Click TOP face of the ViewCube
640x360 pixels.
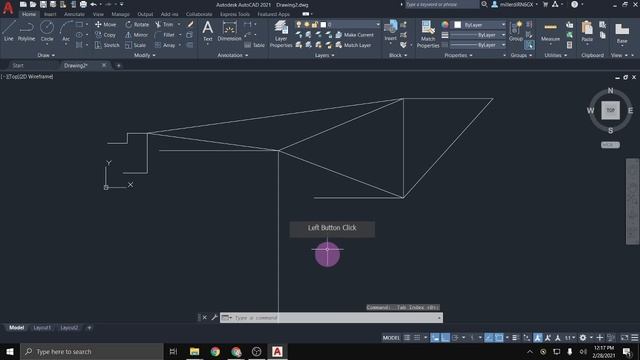(x=610, y=110)
